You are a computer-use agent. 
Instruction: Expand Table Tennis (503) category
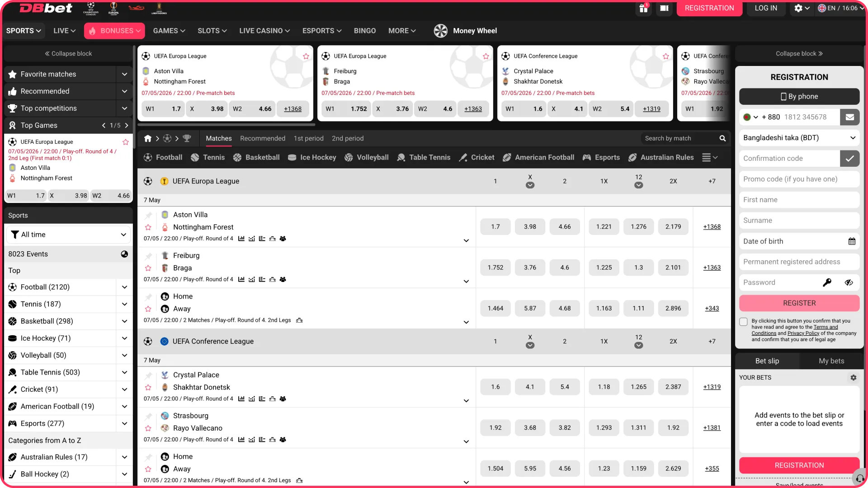pos(124,372)
